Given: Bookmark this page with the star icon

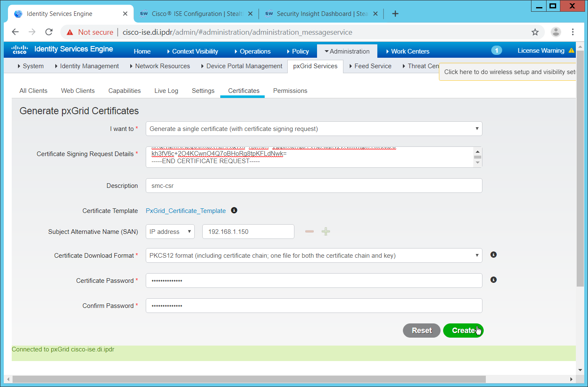Looking at the screenshot, I should [x=535, y=32].
